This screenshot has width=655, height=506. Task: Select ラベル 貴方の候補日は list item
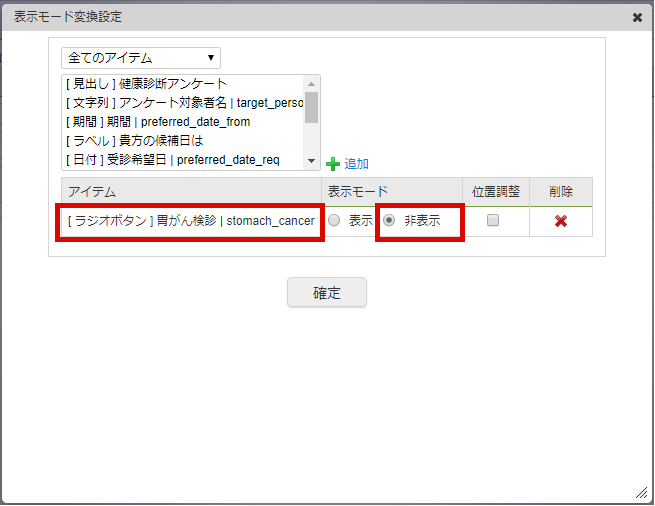[183, 141]
